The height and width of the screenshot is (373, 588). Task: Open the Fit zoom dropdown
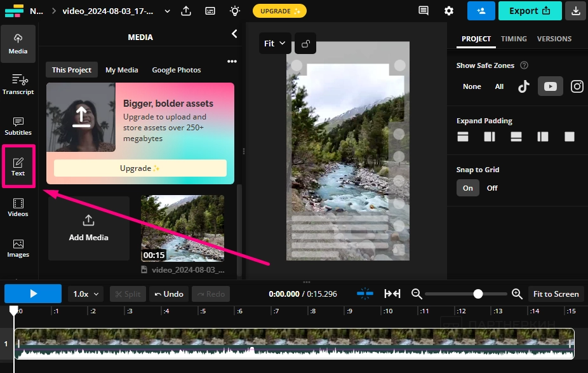pos(275,44)
